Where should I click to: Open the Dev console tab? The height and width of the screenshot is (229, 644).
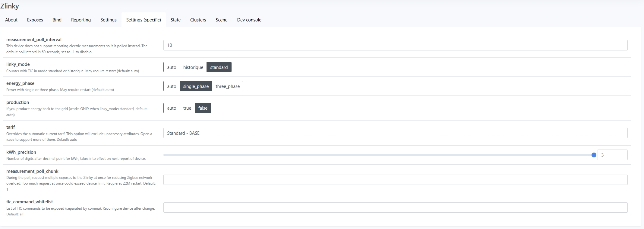pos(249,20)
